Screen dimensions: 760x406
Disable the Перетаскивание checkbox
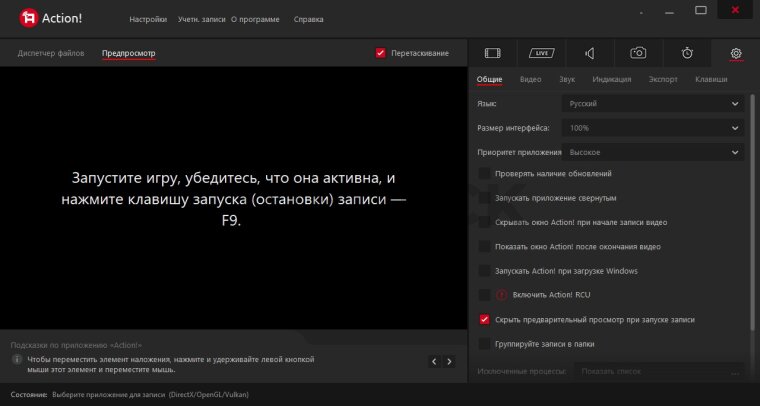pyautogui.click(x=381, y=53)
